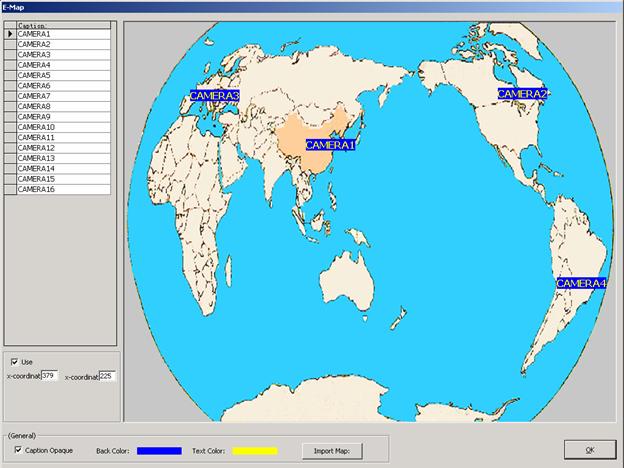Screen dimensions: 624x468
Task: Click the coordinate field showing 225
Action: tap(106, 376)
